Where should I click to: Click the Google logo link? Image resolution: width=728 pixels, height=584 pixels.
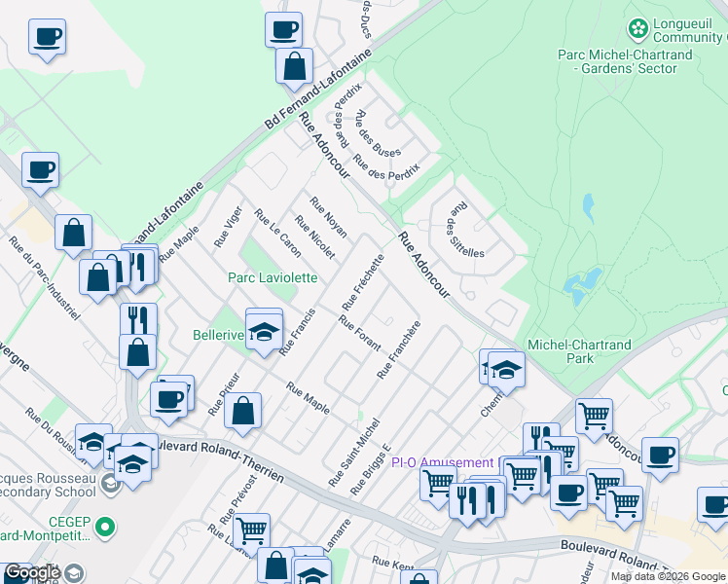point(33,573)
